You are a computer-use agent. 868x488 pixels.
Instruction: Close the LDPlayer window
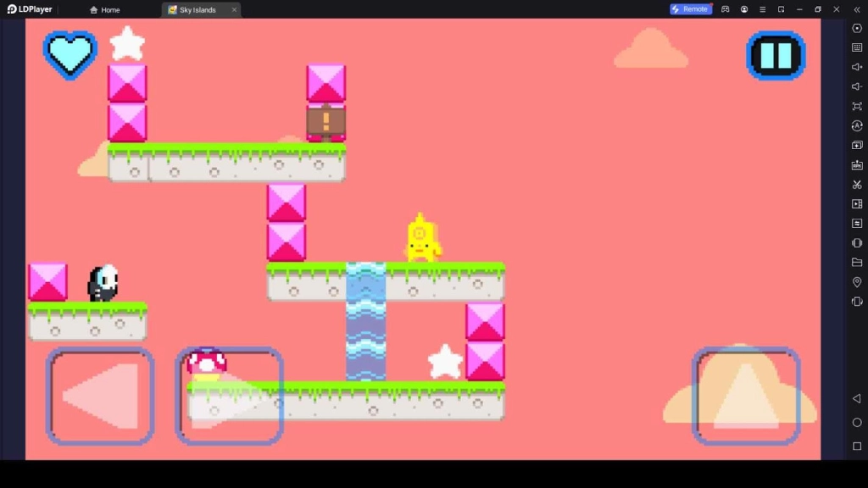[x=837, y=9]
